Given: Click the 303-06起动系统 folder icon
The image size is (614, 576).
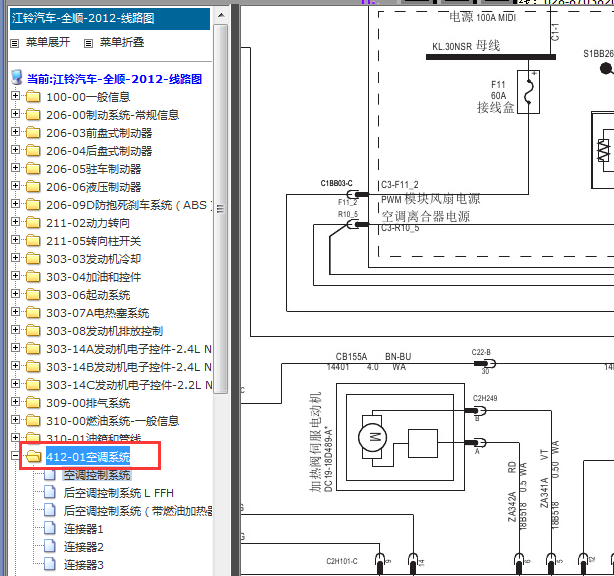Looking at the screenshot, I should pos(33,295).
